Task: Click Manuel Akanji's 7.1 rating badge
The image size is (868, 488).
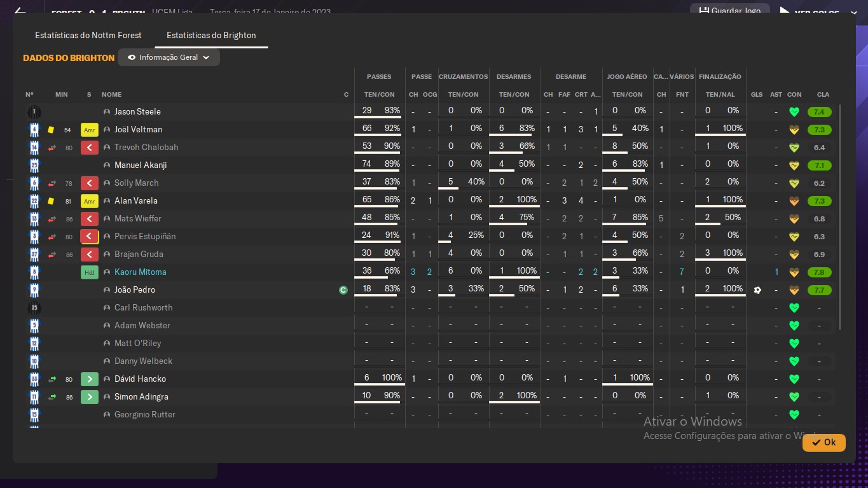Action: point(819,165)
